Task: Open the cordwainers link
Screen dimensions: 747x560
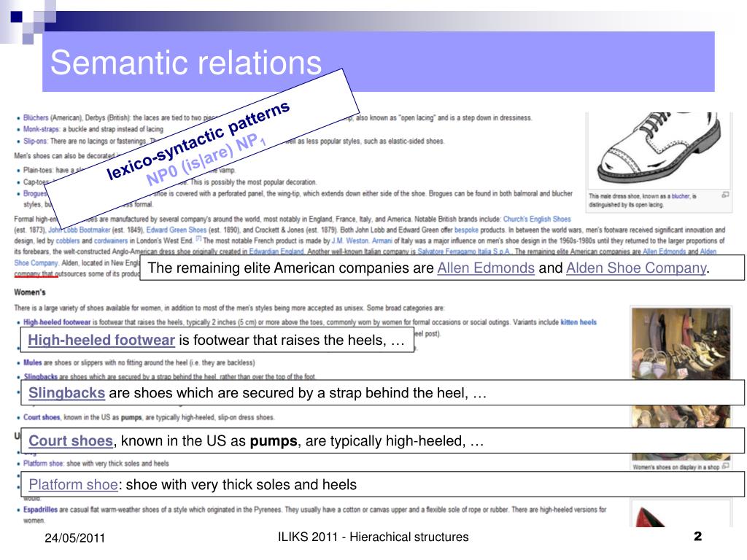Action: (x=111, y=241)
